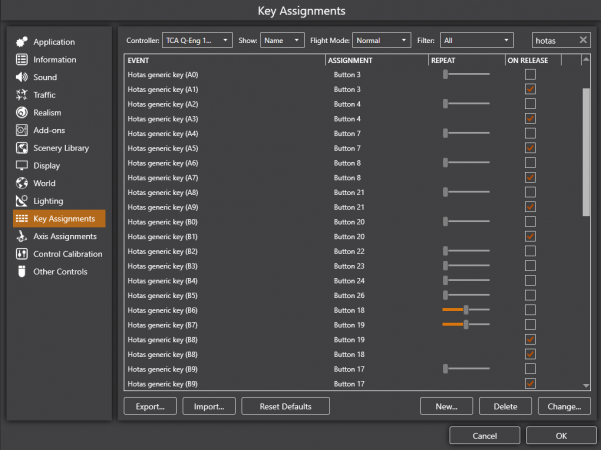Click the New... button
The image size is (601, 450).
[x=446, y=406]
